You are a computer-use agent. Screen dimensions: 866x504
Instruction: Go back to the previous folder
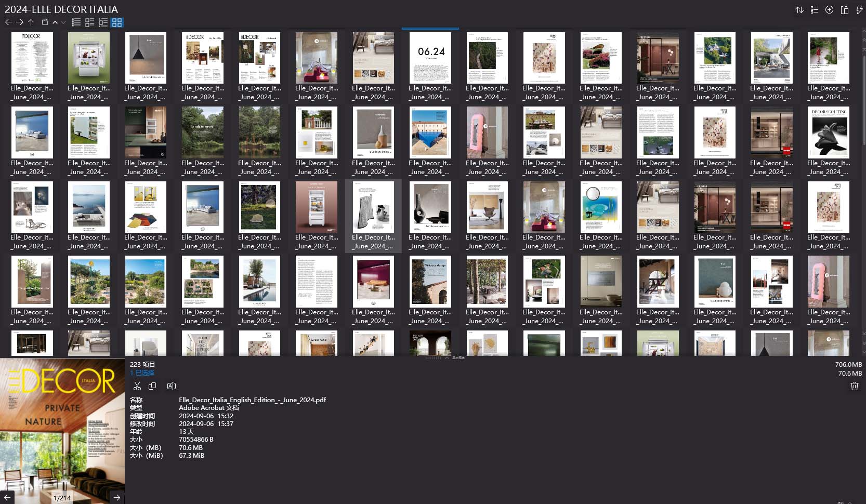[x=8, y=22]
